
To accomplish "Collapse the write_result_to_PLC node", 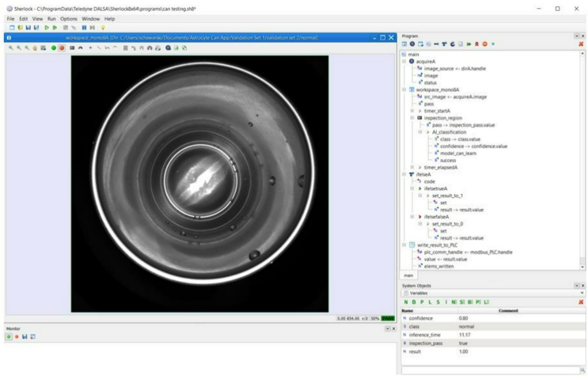I will (x=404, y=245).
